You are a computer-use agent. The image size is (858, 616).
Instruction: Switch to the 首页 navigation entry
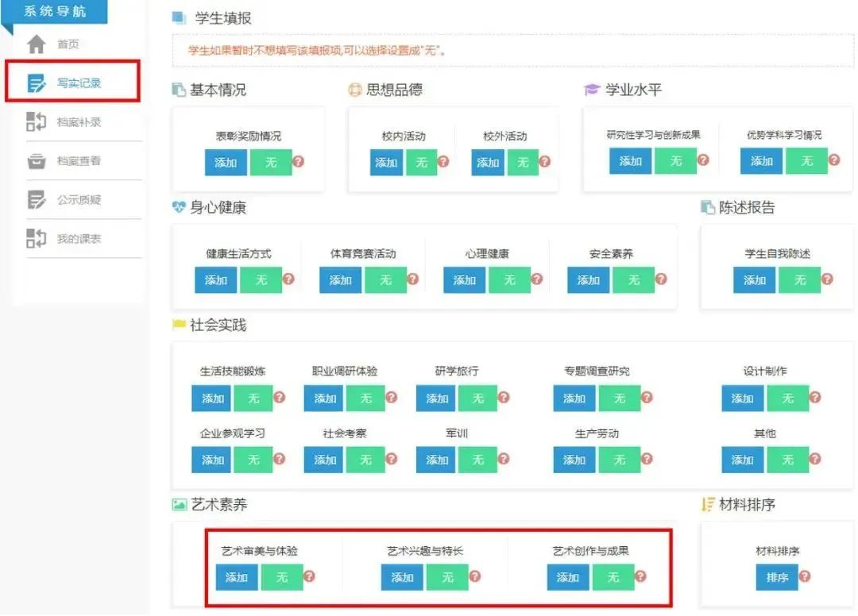(x=68, y=44)
